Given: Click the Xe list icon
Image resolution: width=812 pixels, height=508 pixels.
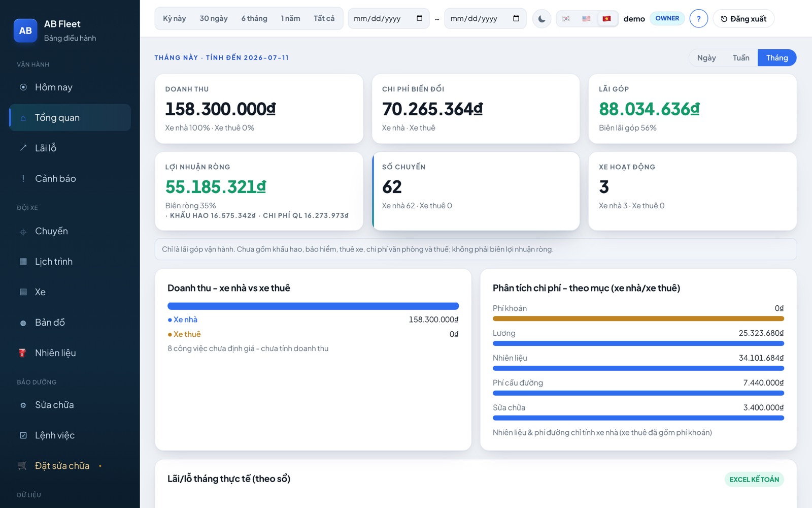Looking at the screenshot, I should [x=23, y=292].
